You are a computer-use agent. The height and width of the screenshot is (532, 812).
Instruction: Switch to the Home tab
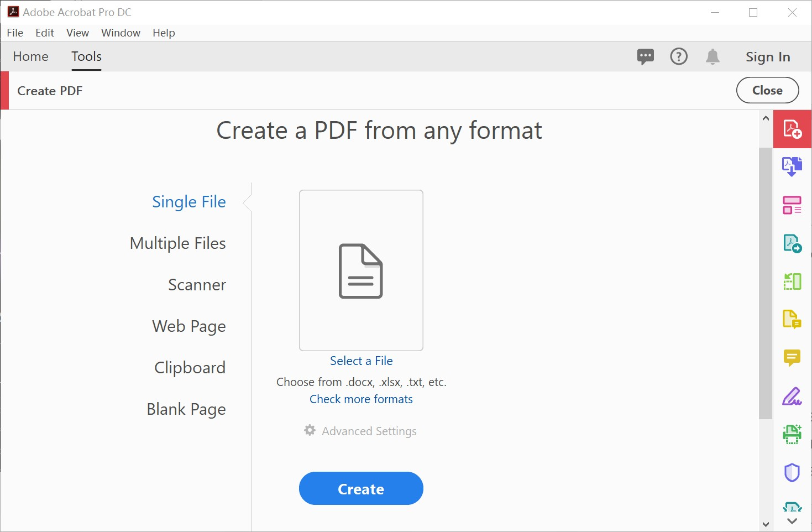(x=30, y=56)
